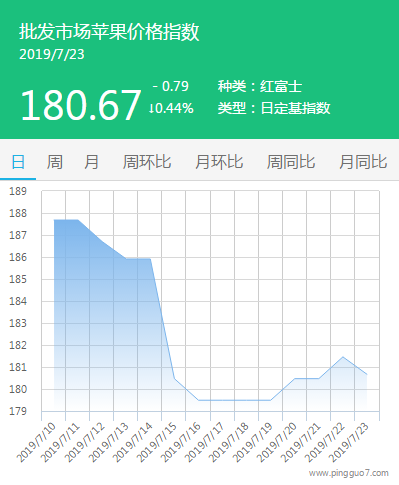The image size is (399, 485).
Task: Click the percentage drop ↓0.44%
Action: click(x=171, y=108)
